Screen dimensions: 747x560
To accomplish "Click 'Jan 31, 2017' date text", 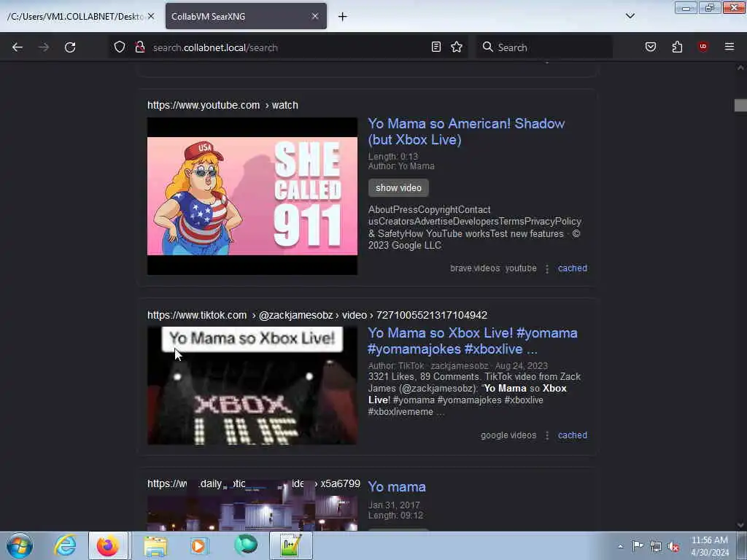I will 394,505.
